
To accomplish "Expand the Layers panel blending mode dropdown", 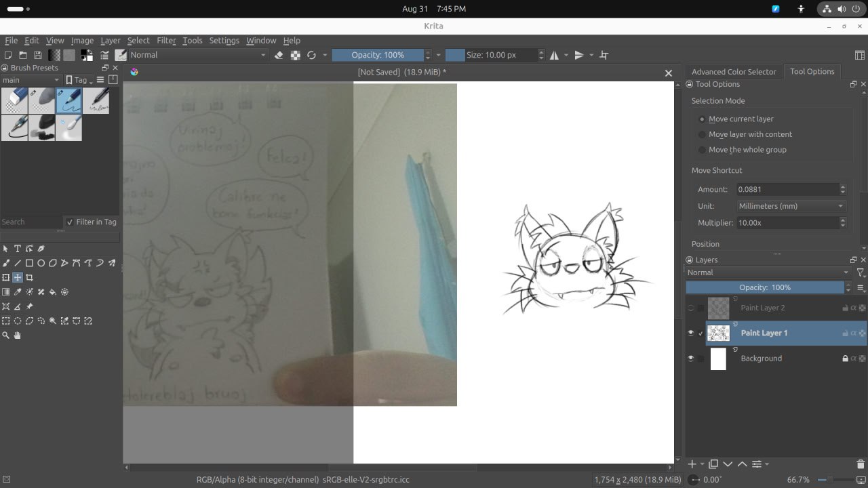I will (x=768, y=272).
